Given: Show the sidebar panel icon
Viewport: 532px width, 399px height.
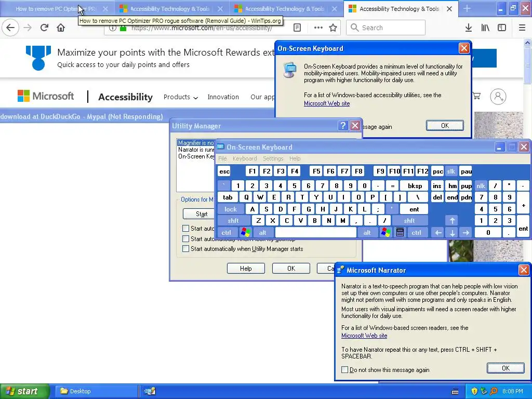Looking at the screenshot, I should coord(502,28).
